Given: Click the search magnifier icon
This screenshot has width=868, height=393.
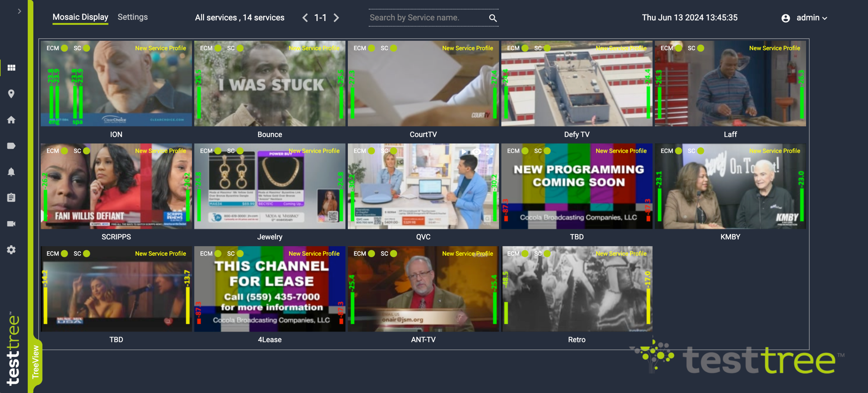Looking at the screenshot, I should click(x=493, y=18).
